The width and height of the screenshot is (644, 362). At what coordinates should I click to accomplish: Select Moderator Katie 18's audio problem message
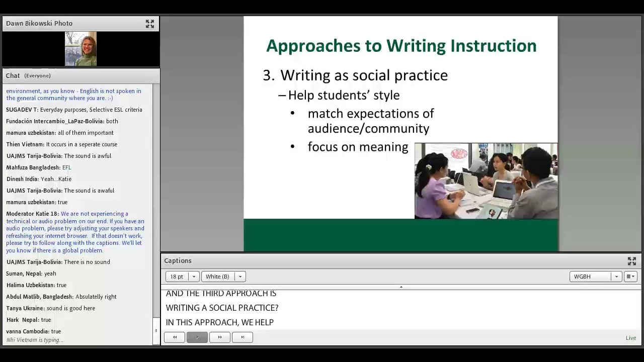point(75,232)
